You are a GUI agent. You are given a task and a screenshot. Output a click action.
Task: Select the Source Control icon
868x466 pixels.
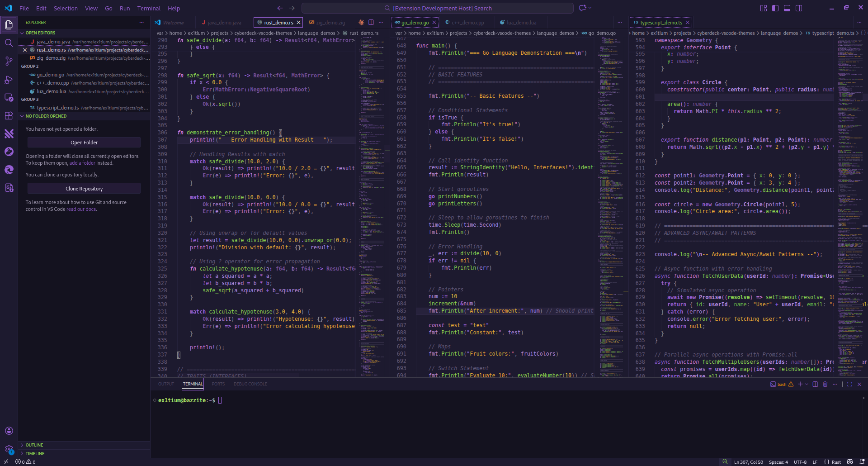[x=9, y=61]
